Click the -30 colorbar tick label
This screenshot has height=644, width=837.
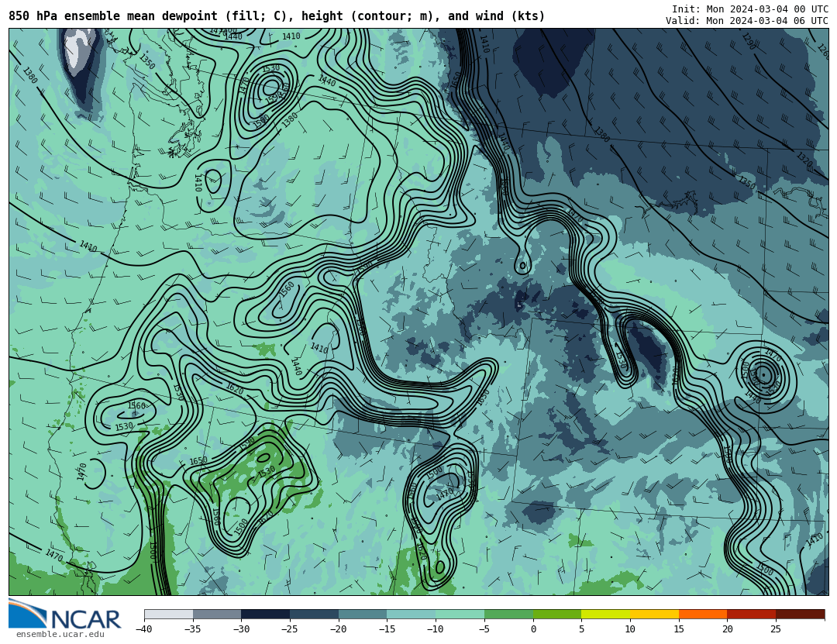[x=241, y=629]
